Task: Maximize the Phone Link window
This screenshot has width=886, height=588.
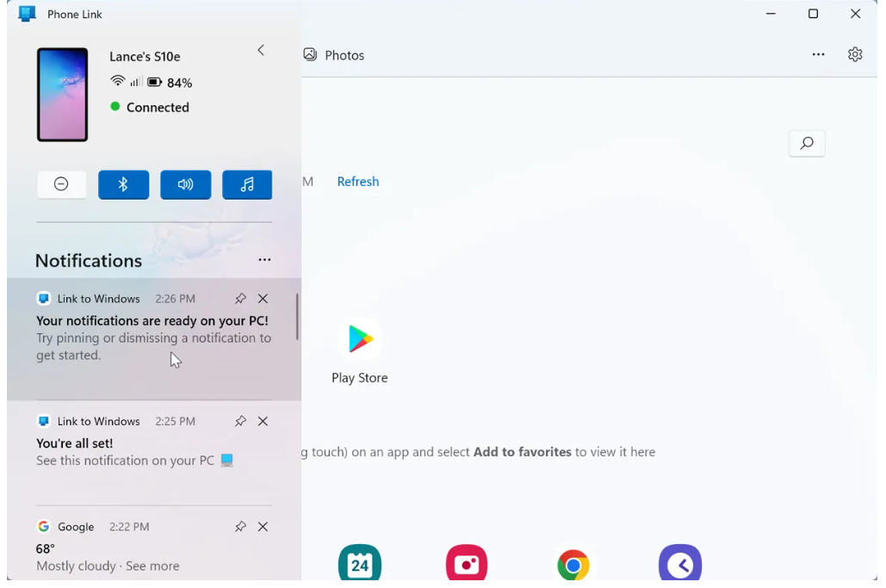Action: (x=813, y=14)
